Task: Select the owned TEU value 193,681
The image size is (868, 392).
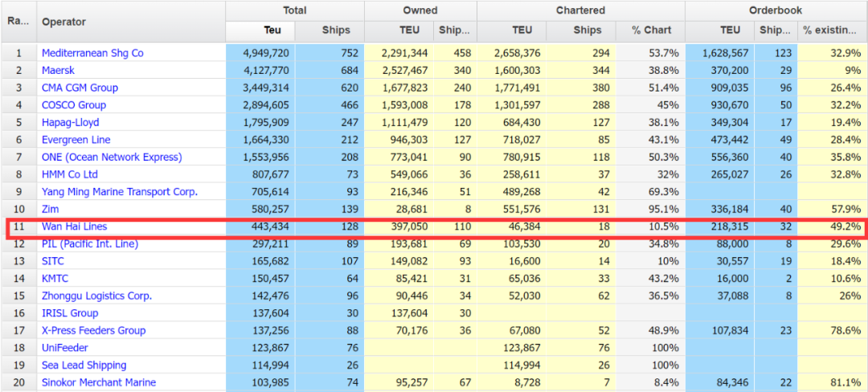Action: (x=409, y=244)
